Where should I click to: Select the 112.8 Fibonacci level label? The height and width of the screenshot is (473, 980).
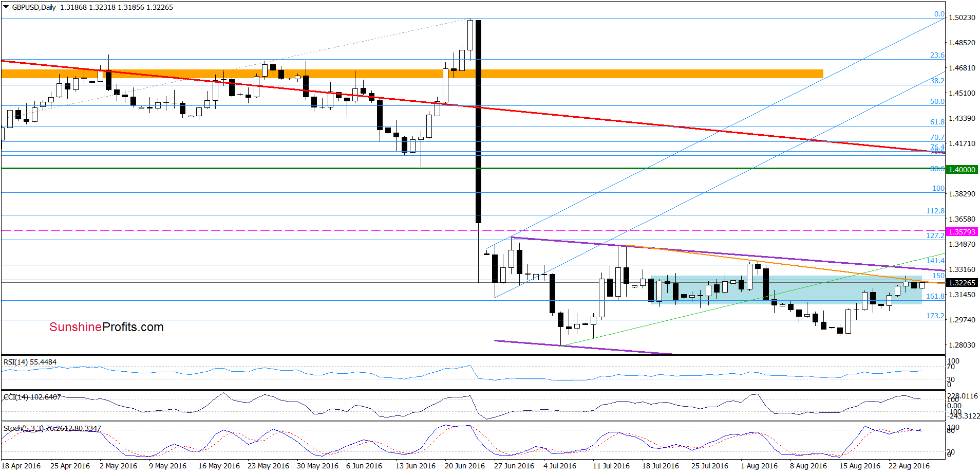pyautogui.click(x=935, y=211)
